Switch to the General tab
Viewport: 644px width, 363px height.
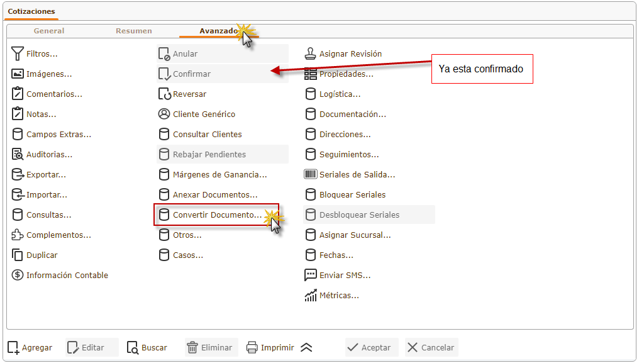[49, 31]
